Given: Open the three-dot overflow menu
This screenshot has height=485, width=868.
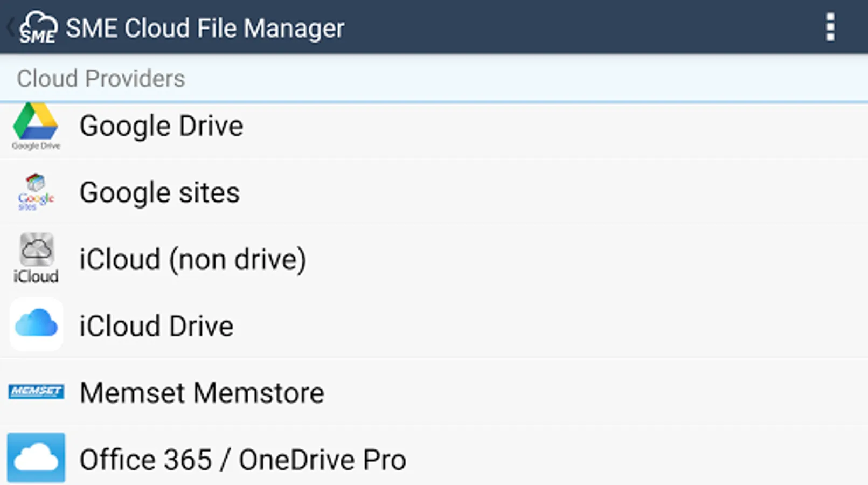Looking at the screenshot, I should [x=830, y=27].
